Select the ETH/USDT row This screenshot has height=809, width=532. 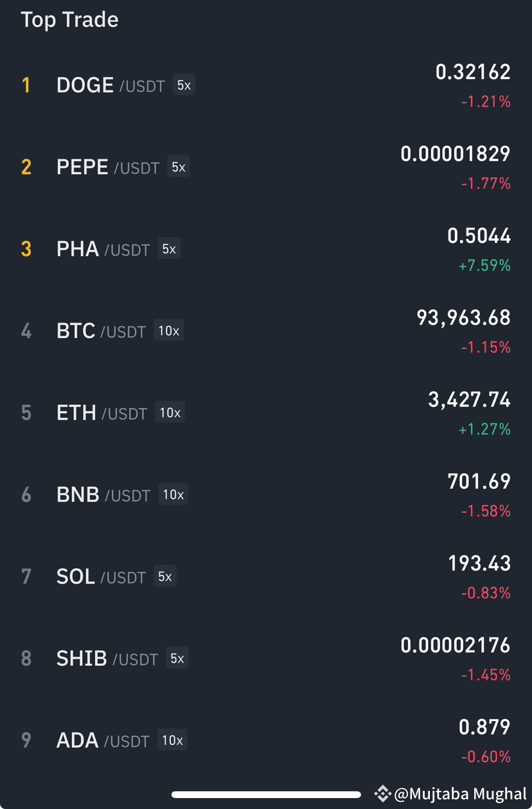pyautogui.click(x=266, y=413)
